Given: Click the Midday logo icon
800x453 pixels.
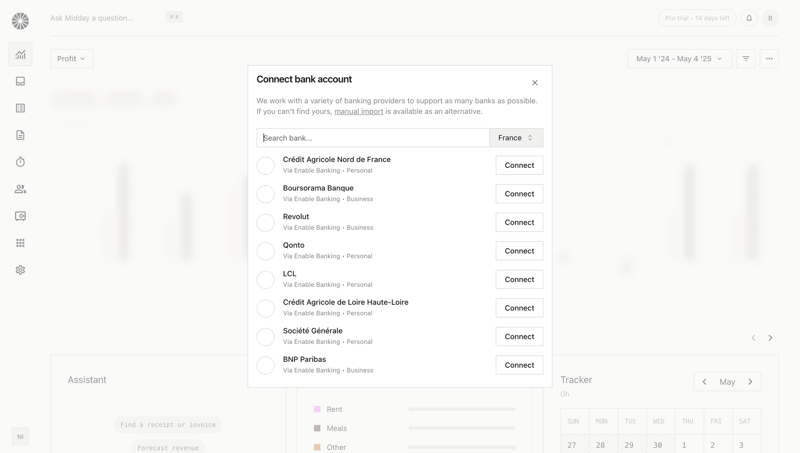Looking at the screenshot, I should point(20,21).
